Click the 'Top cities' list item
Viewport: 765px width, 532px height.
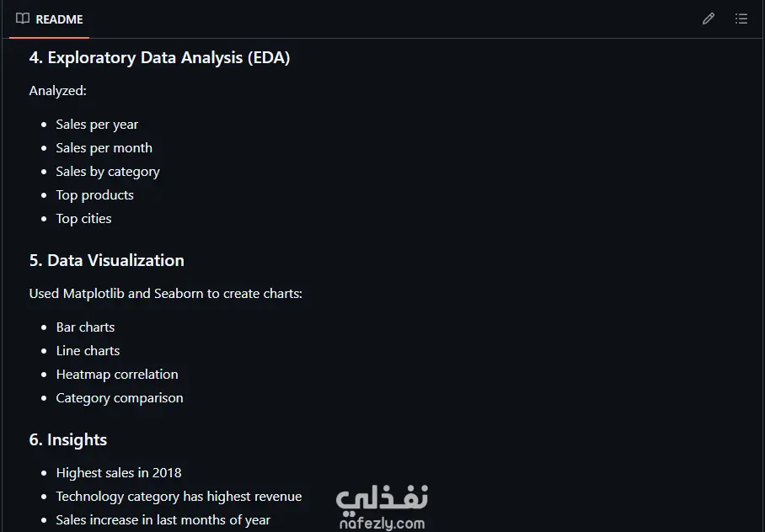pyautogui.click(x=83, y=219)
